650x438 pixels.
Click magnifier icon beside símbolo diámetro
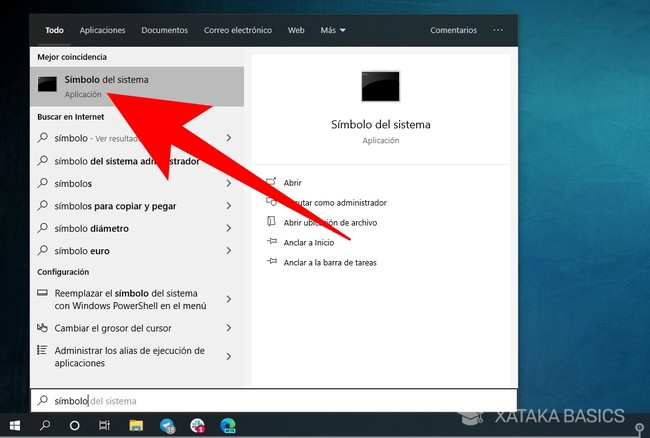tap(43, 228)
